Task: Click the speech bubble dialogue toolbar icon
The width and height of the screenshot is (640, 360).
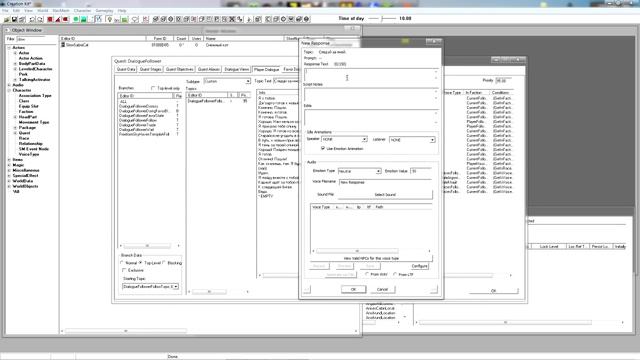Action: 135,19
